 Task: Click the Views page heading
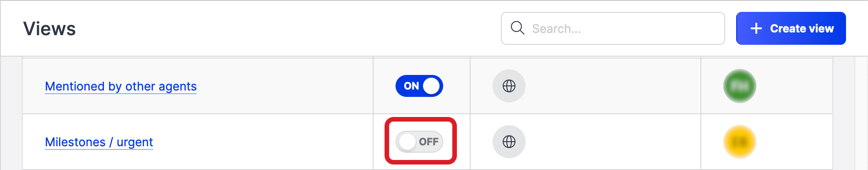[x=49, y=28]
